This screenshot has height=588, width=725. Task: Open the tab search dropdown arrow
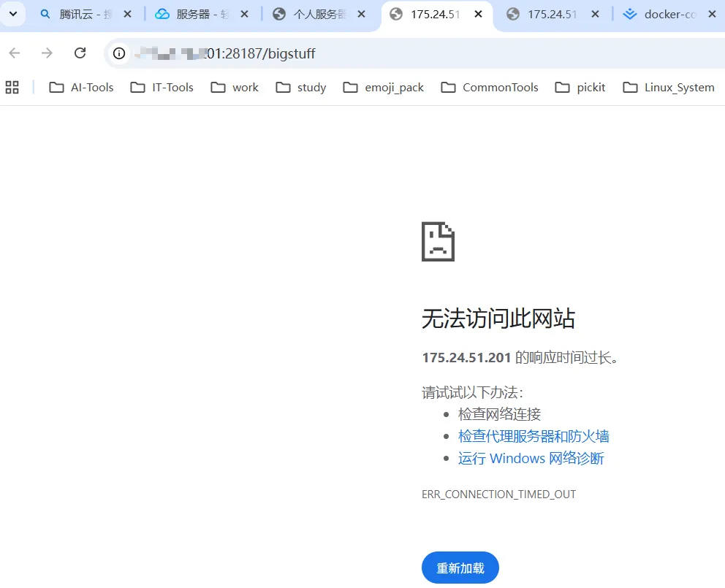[13, 14]
